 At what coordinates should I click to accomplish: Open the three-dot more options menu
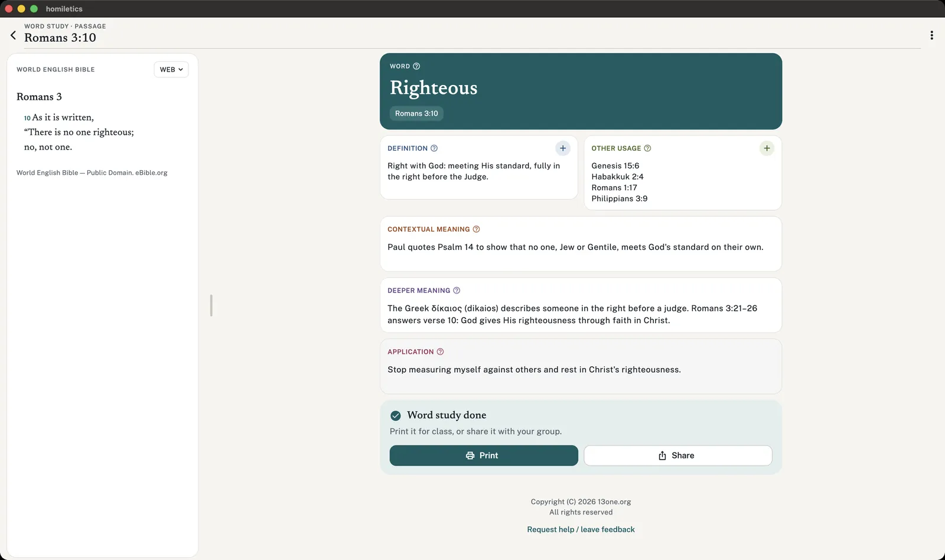coord(931,35)
